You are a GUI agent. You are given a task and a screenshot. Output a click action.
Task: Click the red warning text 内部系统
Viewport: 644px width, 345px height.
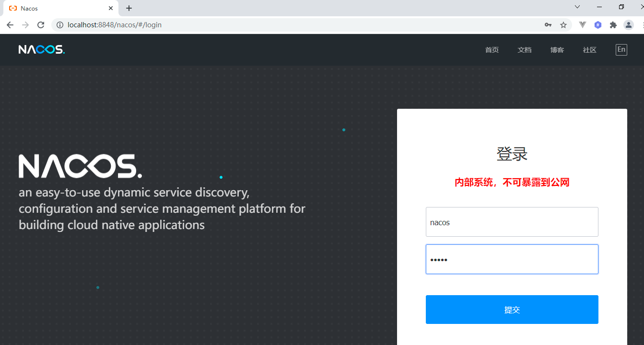(512, 182)
